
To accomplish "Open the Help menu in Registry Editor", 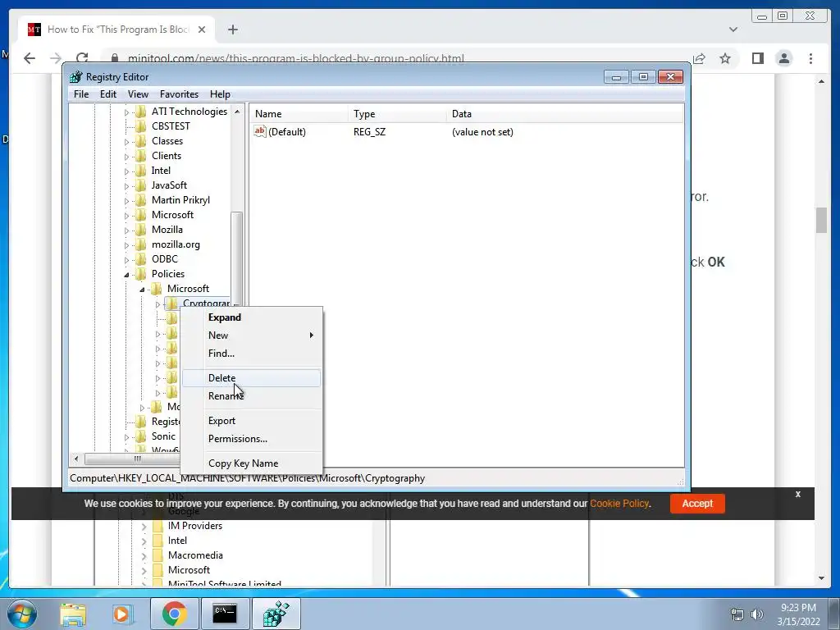I will click(x=220, y=94).
